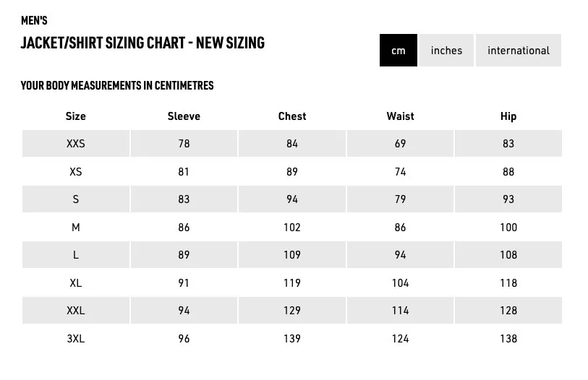Click chest value 102 in the M row
This screenshot has height=380, width=588.
tap(292, 227)
